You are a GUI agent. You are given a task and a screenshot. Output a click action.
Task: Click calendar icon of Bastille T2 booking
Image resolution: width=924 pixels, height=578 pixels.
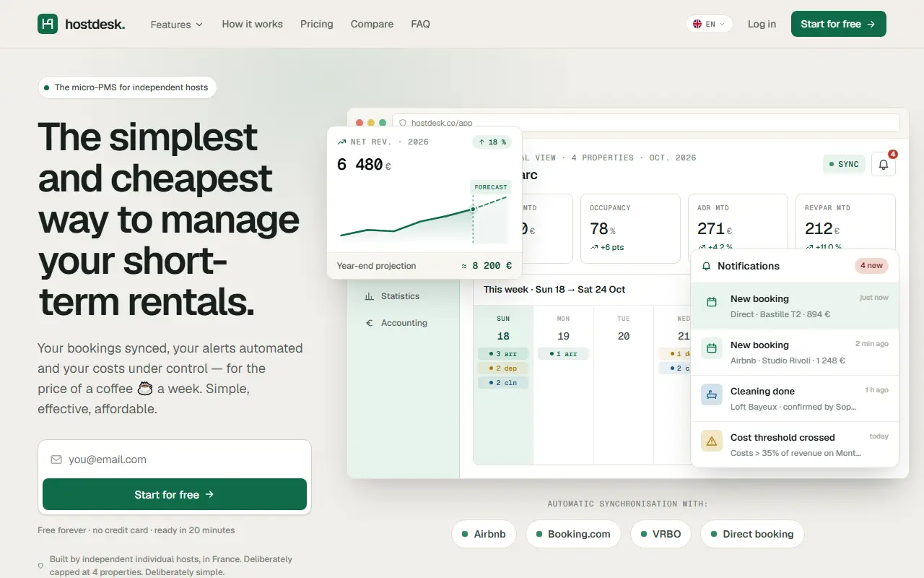click(712, 302)
